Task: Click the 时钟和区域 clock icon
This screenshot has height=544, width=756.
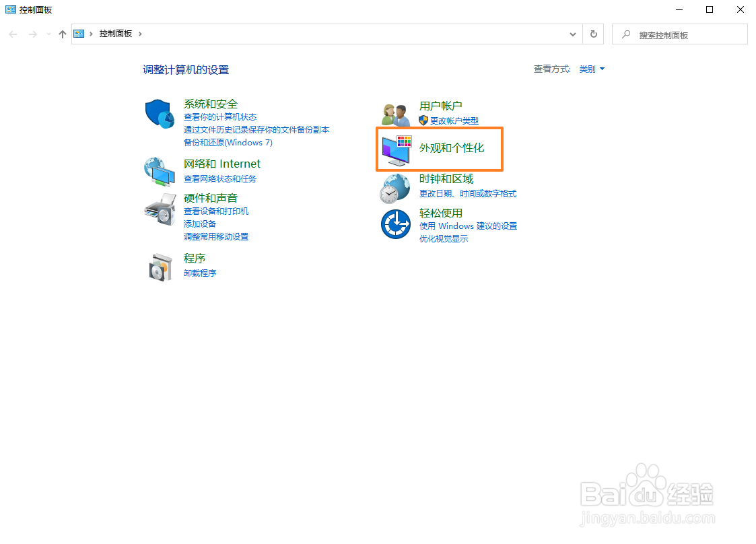Action: [395, 188]
